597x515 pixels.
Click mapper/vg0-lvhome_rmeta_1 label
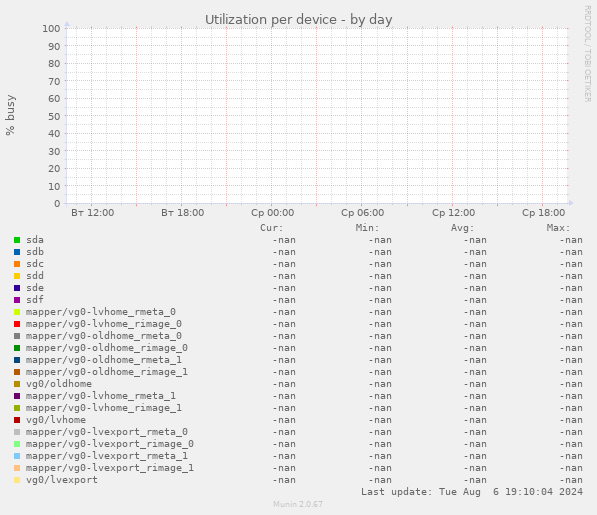click(x=101, y=396)
